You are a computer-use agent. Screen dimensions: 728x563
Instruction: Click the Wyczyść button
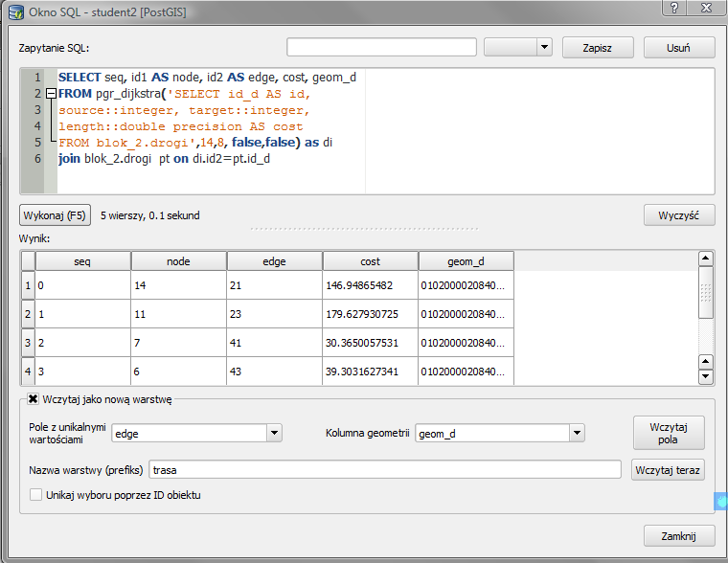(x=679, y=215)
